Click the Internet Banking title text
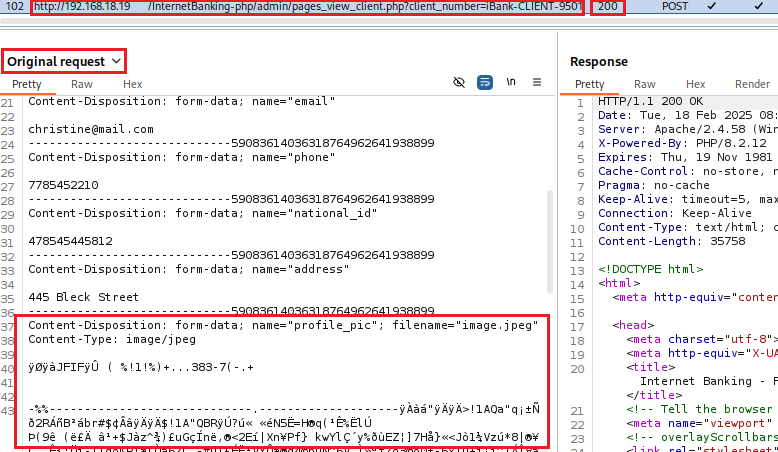This screenshot has height=452, width=778. [x=709, y=381]
